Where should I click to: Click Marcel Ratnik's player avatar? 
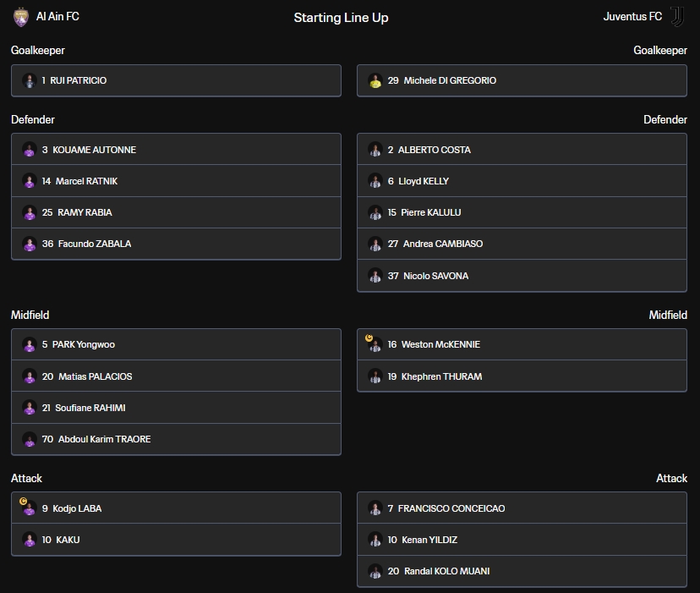coord(30,181)
